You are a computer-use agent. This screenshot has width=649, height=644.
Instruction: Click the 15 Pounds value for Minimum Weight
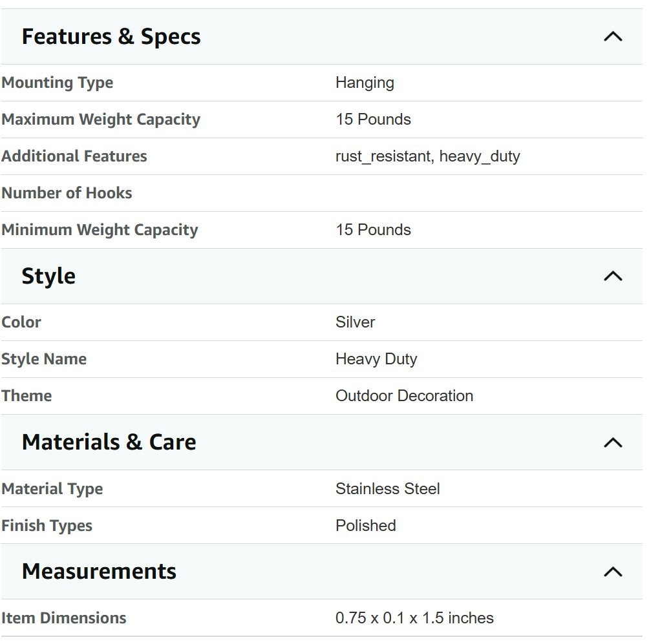click(x=373, y=230)
